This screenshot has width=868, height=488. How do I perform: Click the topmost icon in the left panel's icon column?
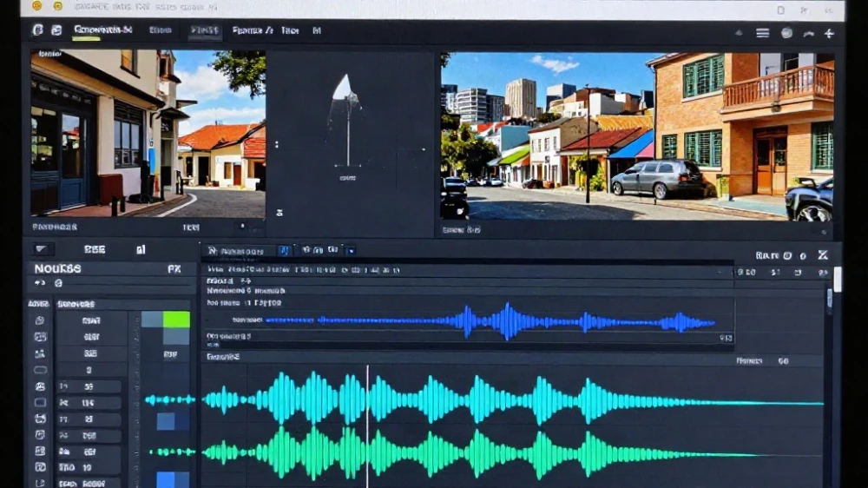(39, 320)
